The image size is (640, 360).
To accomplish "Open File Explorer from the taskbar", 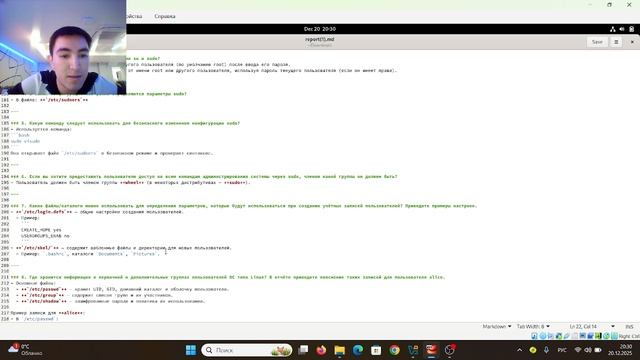I will (x=340, y=350).
